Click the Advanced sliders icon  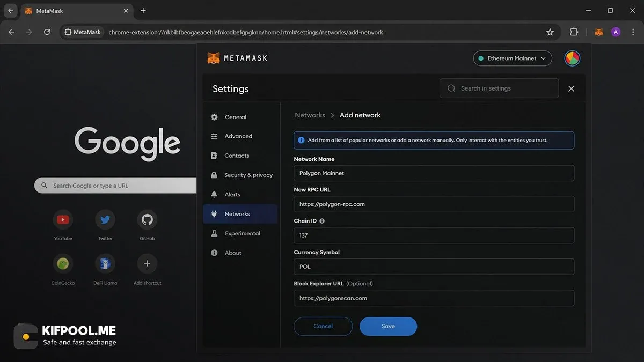point(214,136)
